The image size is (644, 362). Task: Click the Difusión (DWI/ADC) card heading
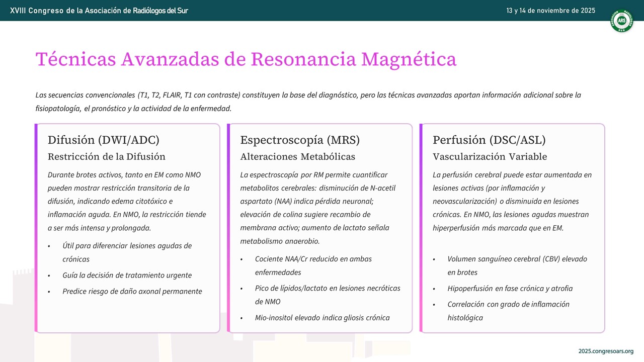104,140
